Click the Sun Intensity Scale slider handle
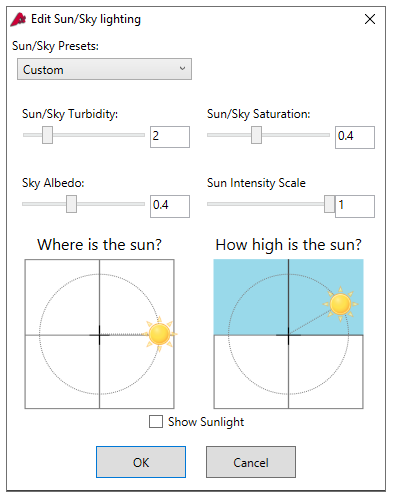Viewport: 394px width, 501px height. click(330, 204)
